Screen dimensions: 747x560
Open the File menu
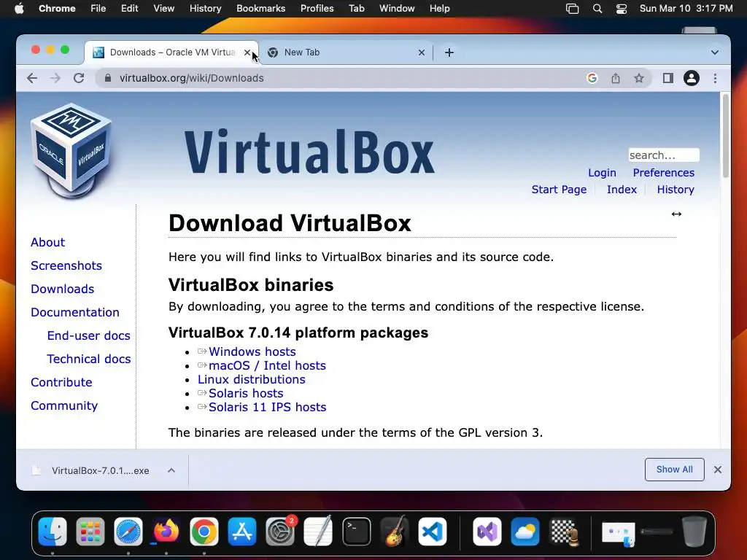point(98,9)
